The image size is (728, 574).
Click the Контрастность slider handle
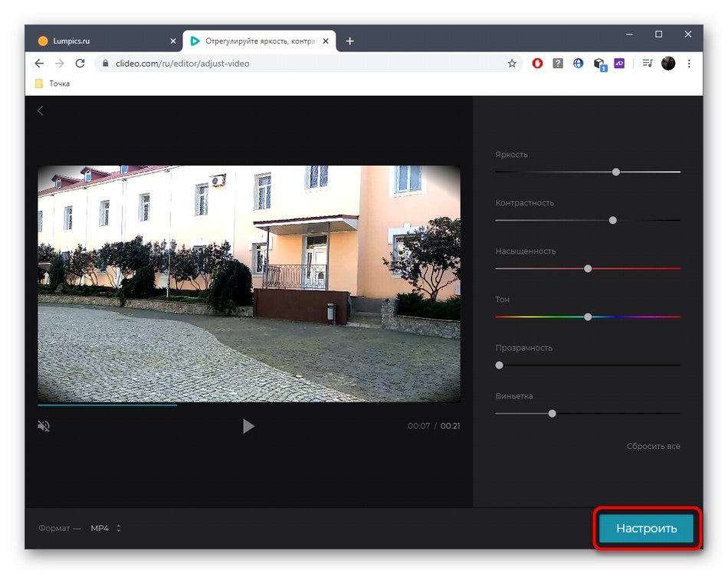(x=613, y=220)
